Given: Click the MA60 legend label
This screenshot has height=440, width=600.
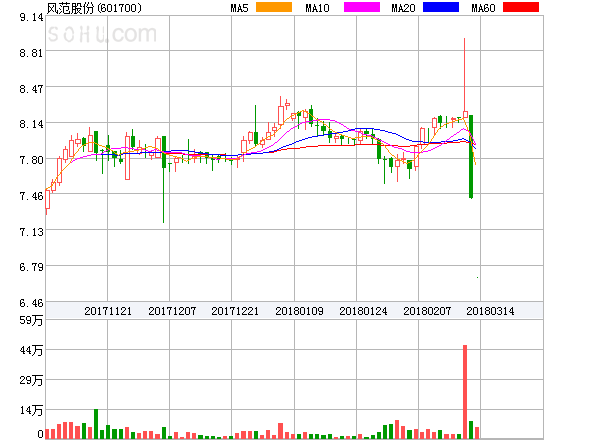Looking at the screenshot, I should (x=483, y=8).
